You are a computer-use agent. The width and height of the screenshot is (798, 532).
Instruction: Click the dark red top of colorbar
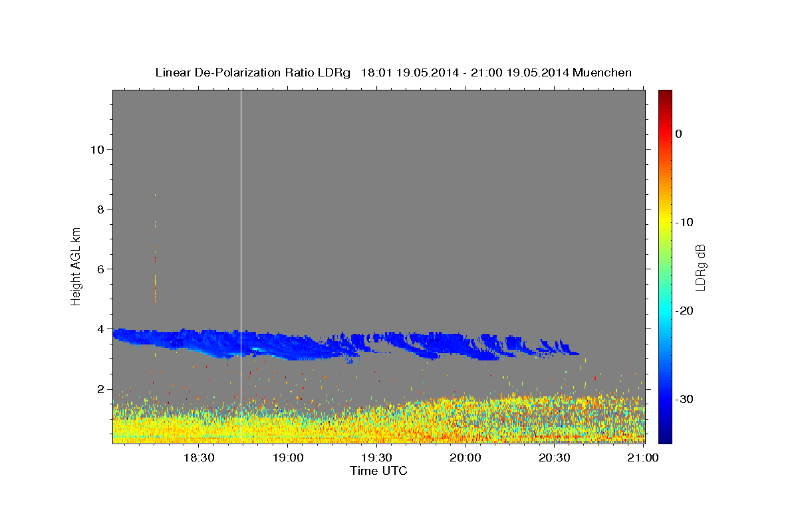665,94
